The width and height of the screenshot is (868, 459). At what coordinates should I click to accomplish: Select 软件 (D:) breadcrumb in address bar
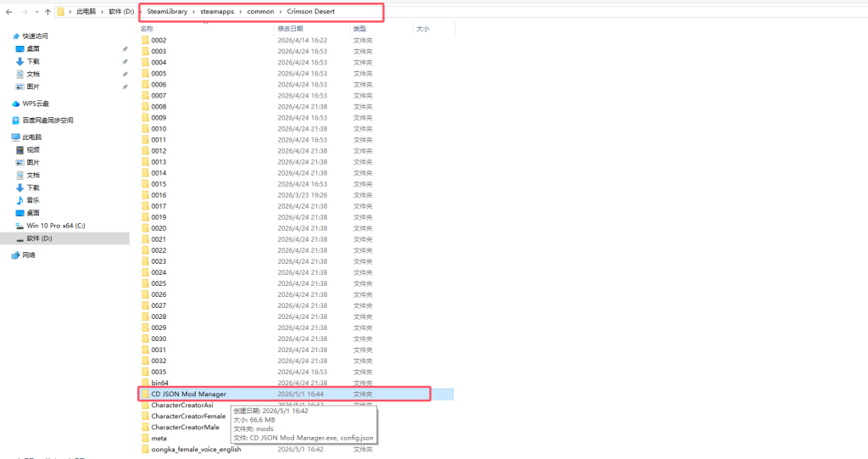pos(121,12)
